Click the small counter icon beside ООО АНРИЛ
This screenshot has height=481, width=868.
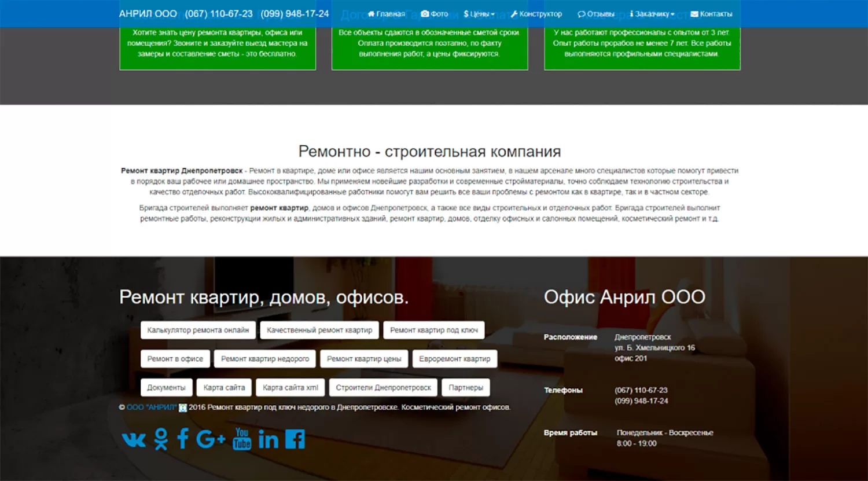183,407
